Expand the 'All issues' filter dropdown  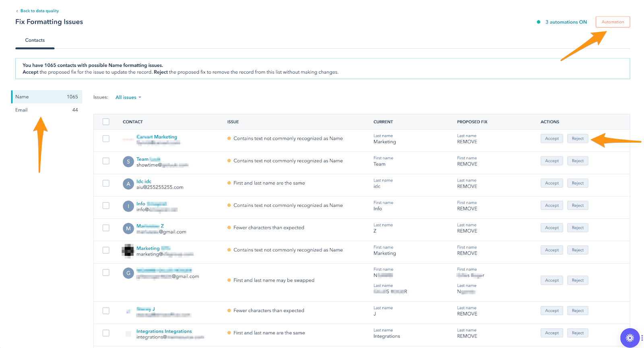coord(128,97)
